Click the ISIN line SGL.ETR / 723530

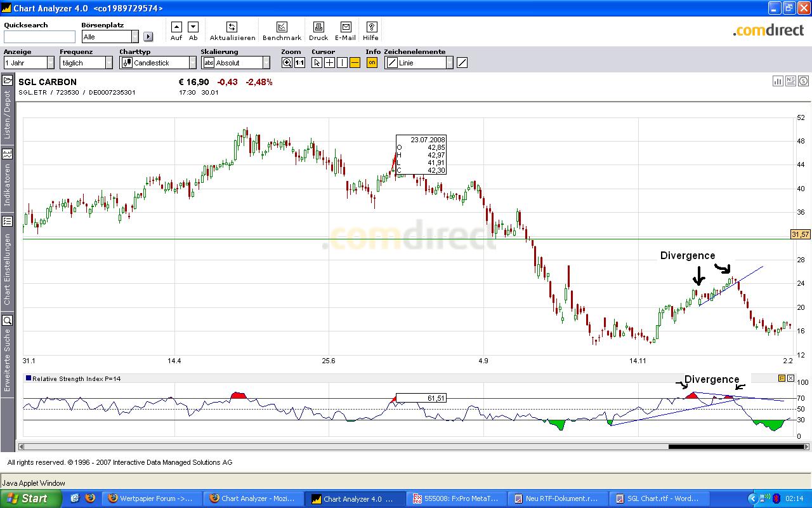point(77,93)
